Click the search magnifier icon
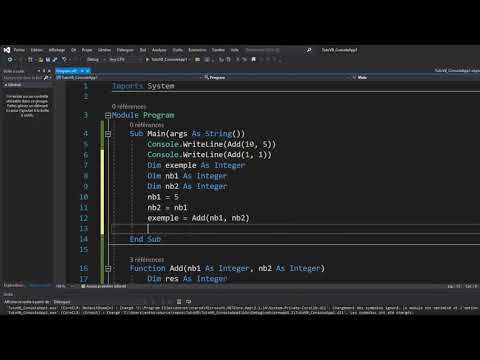Screen dimensions: 480x360 (309, 50)
